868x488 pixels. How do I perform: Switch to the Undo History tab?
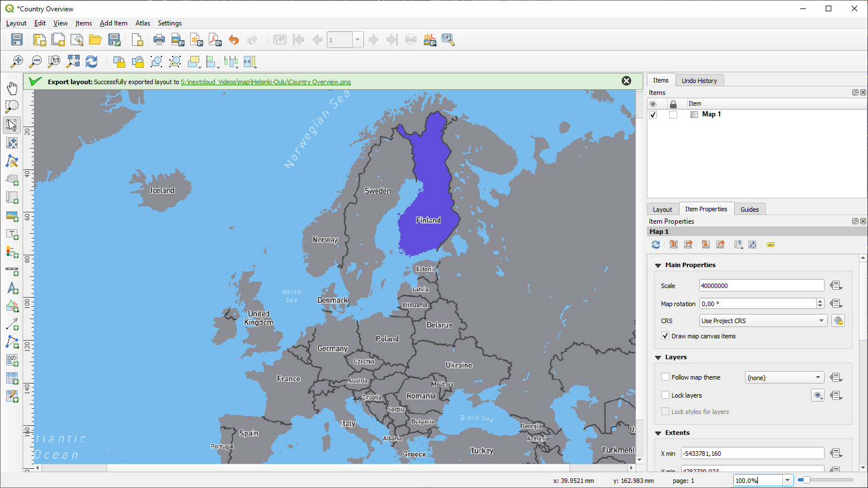point(699,80)
